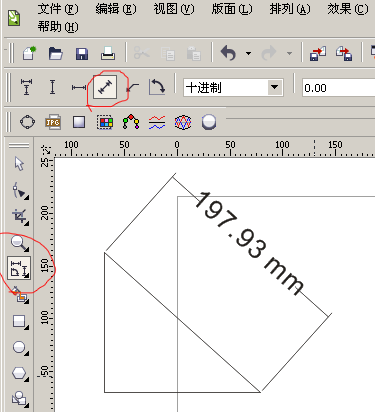Click the gray sphere icon

click(x=209, y=122)
